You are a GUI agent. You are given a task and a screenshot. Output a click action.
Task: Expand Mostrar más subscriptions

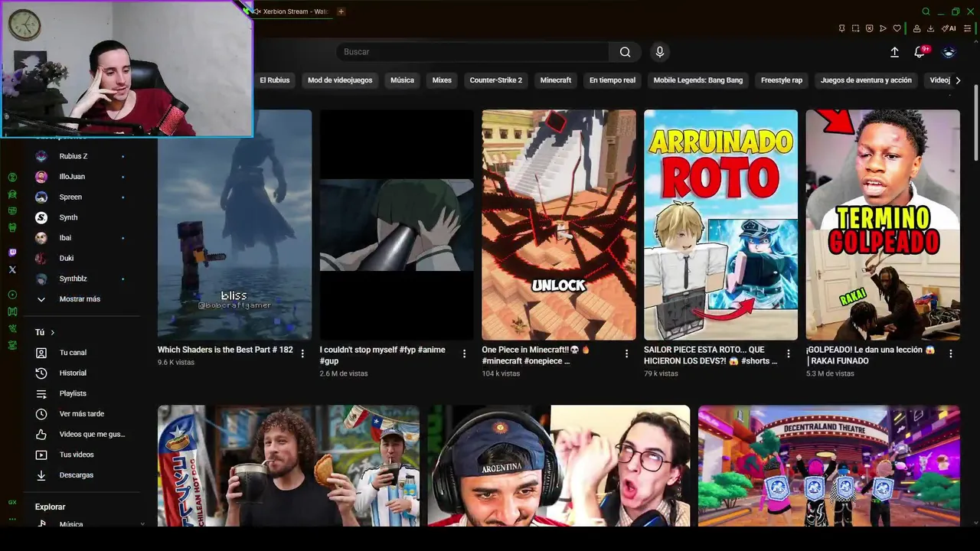[x=83, y=299]
